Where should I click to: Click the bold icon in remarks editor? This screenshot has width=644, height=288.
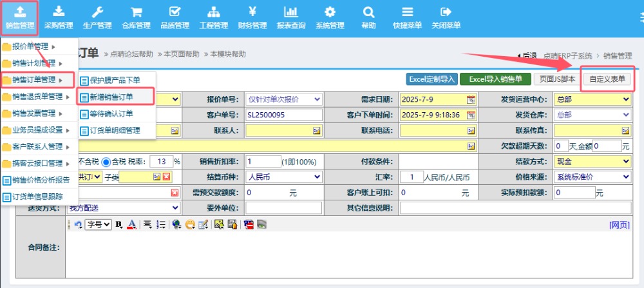click(119, 224)
